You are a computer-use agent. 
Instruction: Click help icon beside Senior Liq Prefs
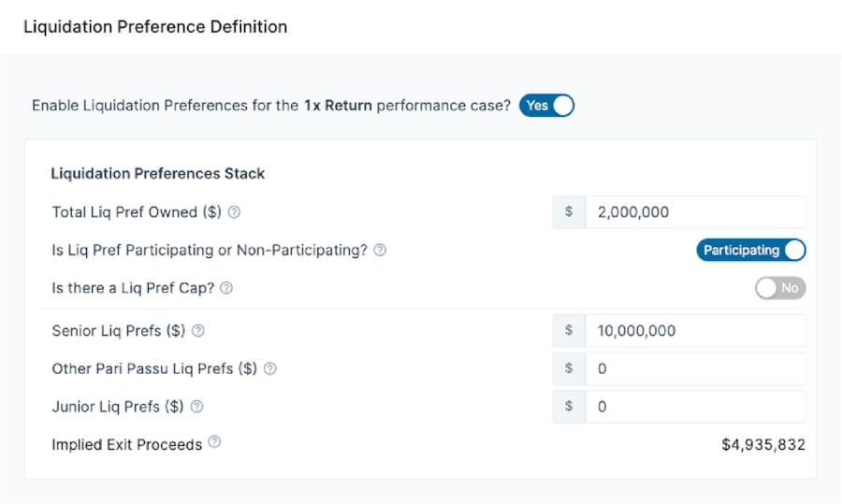[198, 331]
